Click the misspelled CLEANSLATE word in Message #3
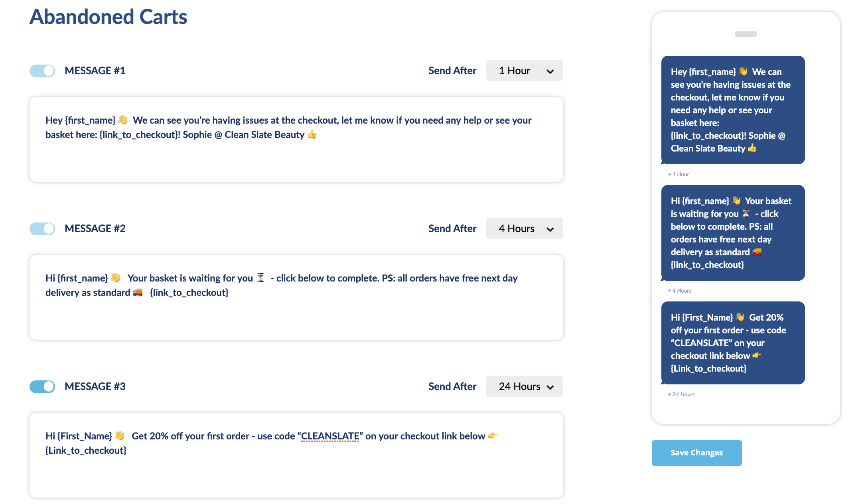Viewport: 864px width, 504px height. pos(330,436)
